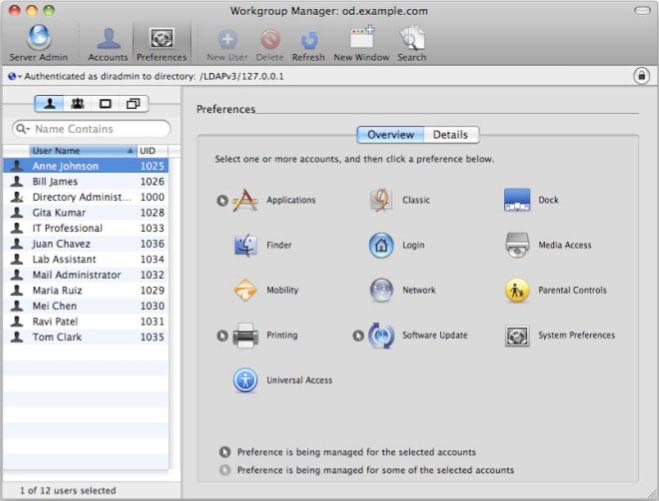Select user IT Professional
This screenshot has width=659, height=501.
(86, 228)
